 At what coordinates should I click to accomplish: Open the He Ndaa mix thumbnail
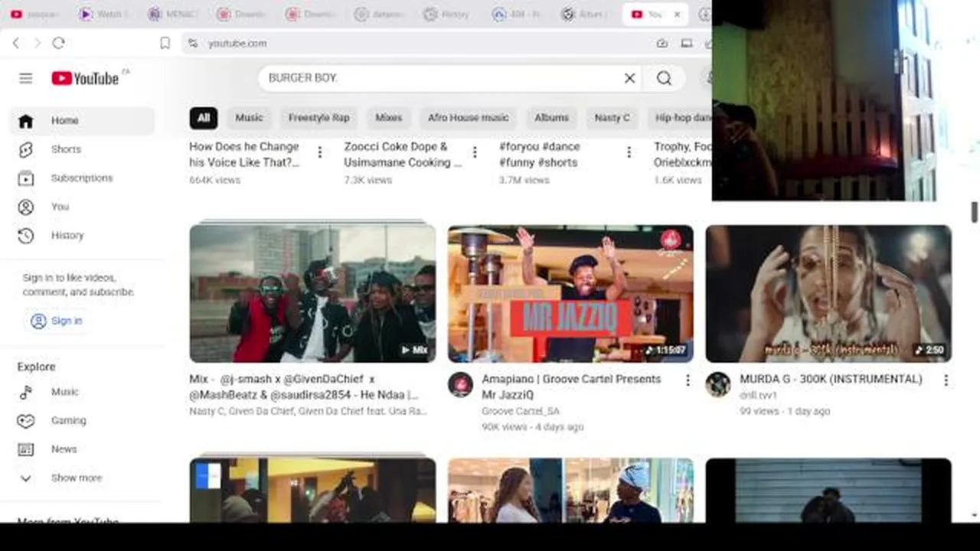click(x=312, y=293)
